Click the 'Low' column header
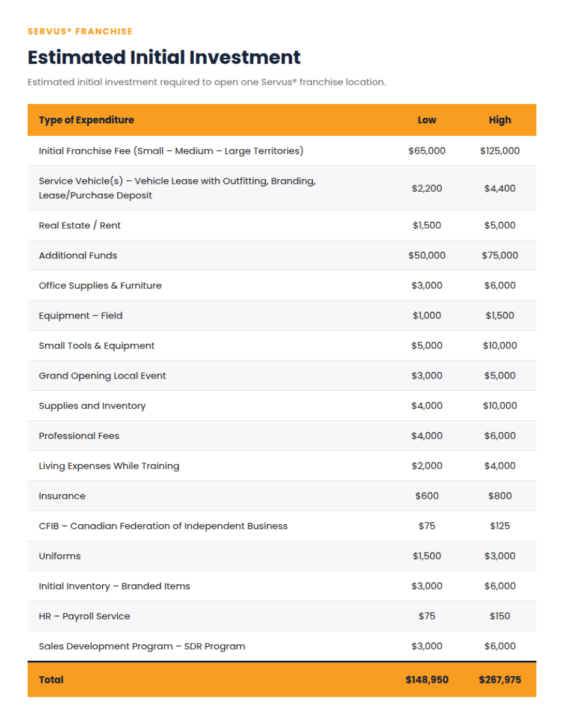564x728 pixels. pos(427,120)
